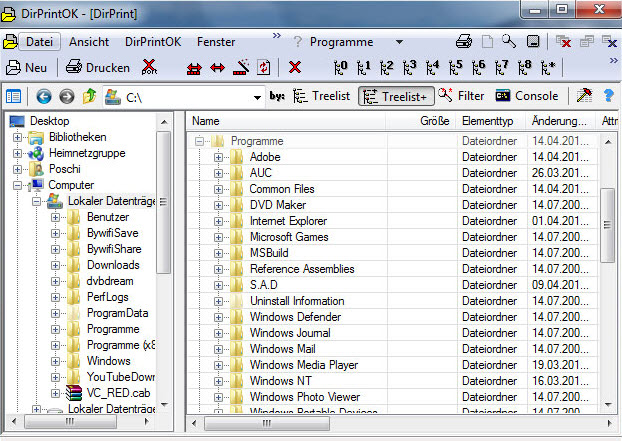The height and width of the screenshot is (441, 622).
Task: Expand tree to level 4
Action: [x=432, y=67]
